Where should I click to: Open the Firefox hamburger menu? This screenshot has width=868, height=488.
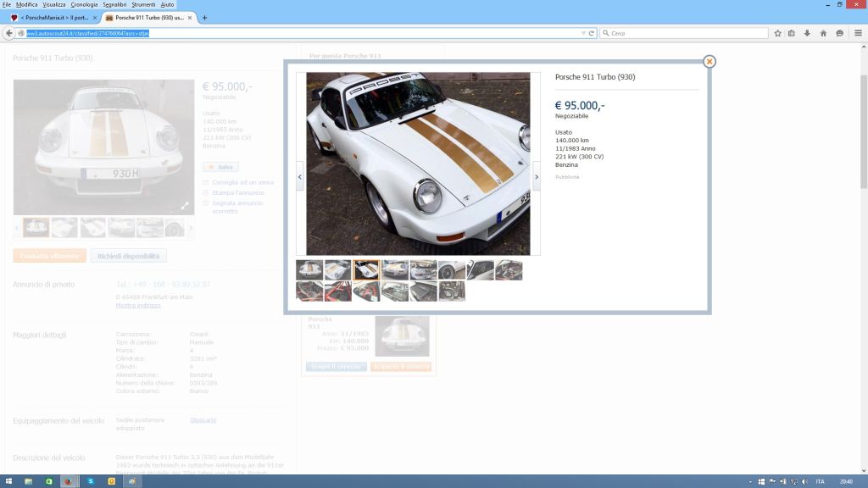[x=858, y=33]
